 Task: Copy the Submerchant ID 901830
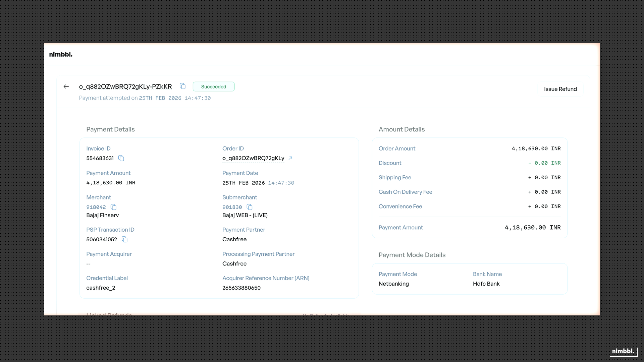point(250,207)
